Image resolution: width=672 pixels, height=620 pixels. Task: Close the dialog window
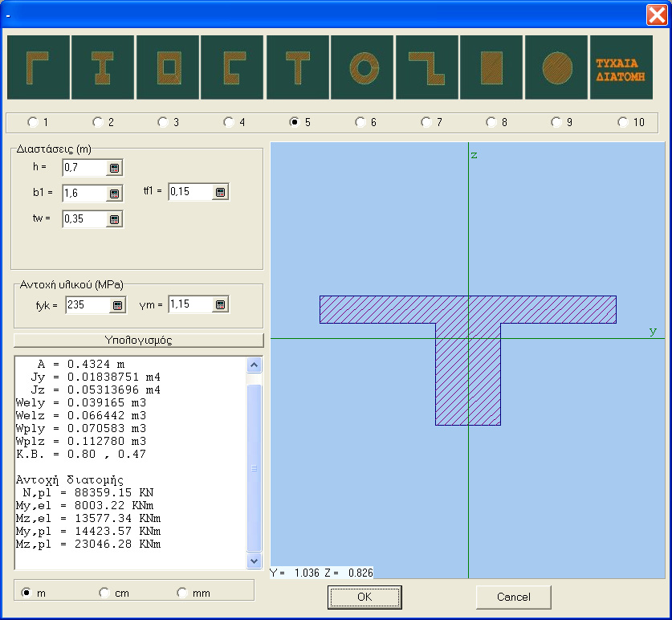657,15
